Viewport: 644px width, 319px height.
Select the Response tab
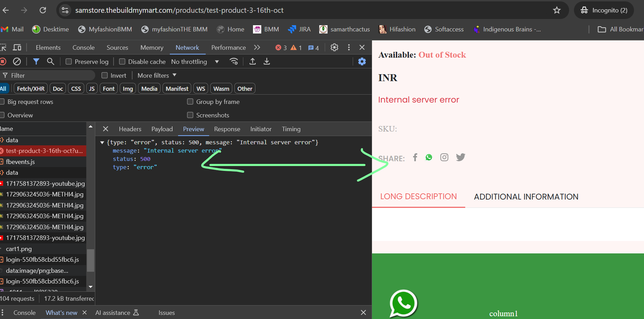click(227, 129)
